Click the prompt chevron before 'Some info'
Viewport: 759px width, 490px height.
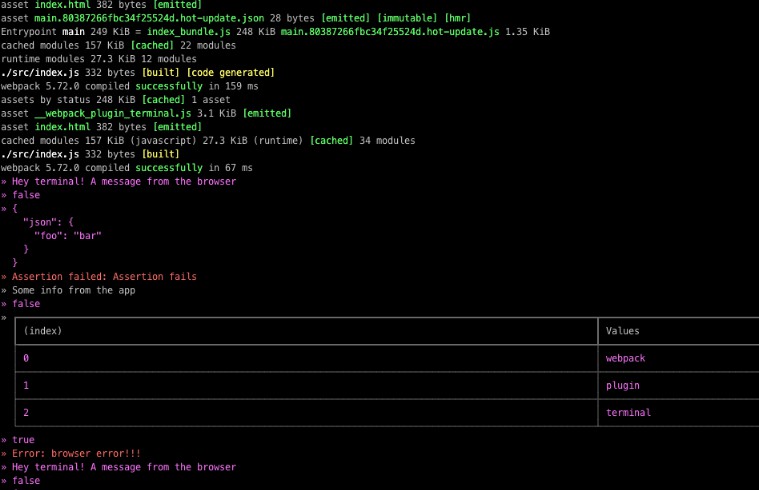(4, 291)
